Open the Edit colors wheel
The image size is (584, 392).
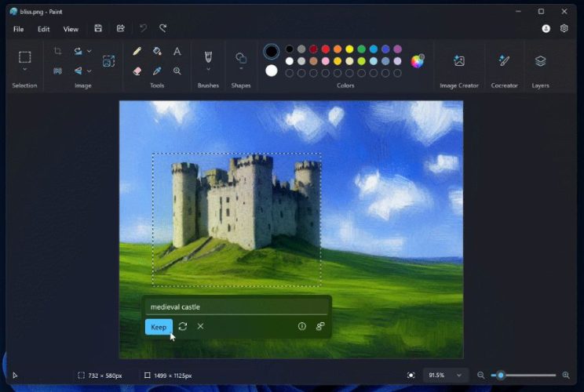417,61
